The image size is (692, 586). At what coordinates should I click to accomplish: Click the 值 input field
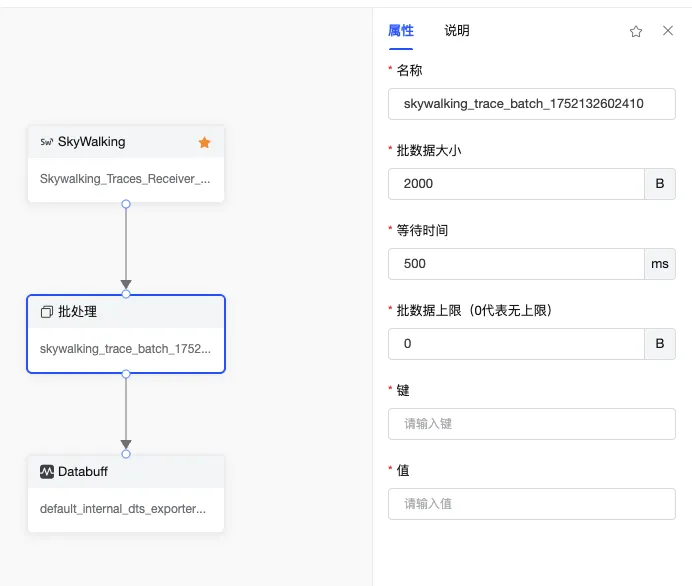(x=531, y=504)
